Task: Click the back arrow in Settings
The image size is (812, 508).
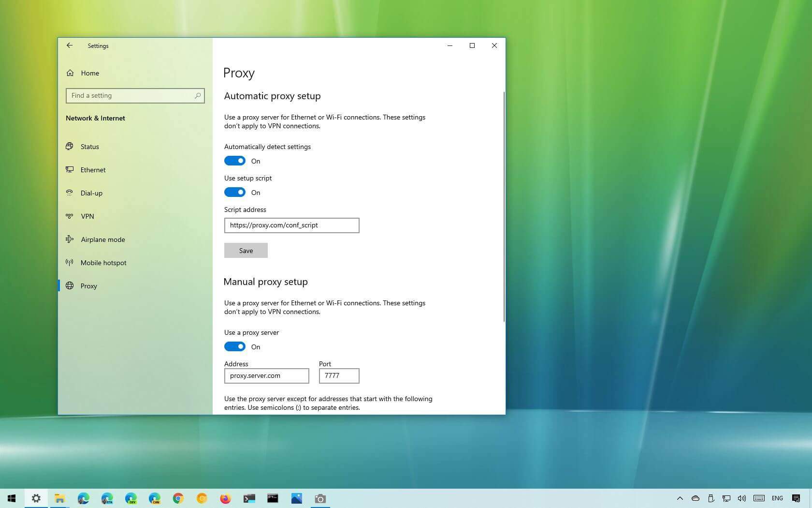Action: (70, 45)
